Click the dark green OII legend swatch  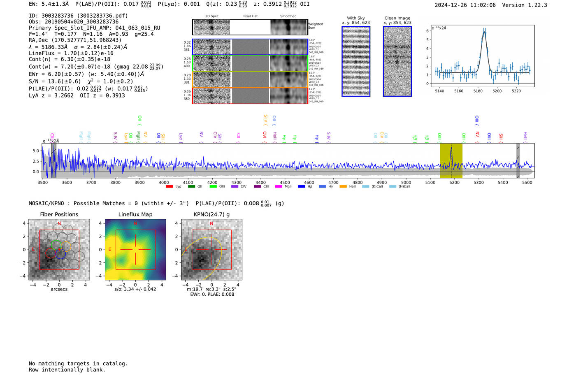191,186
